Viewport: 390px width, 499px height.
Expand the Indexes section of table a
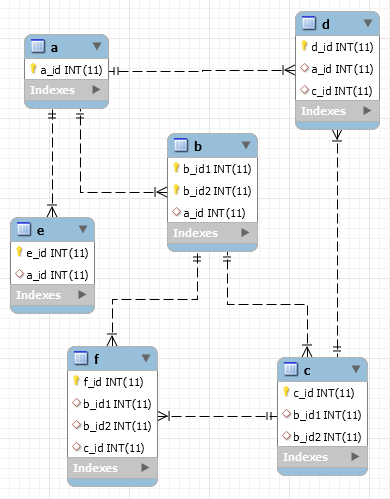pos(96,89)
